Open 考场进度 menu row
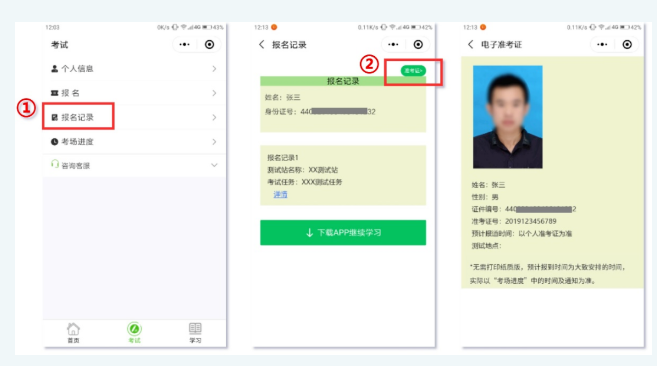657x366 pixels. (134, 142)
